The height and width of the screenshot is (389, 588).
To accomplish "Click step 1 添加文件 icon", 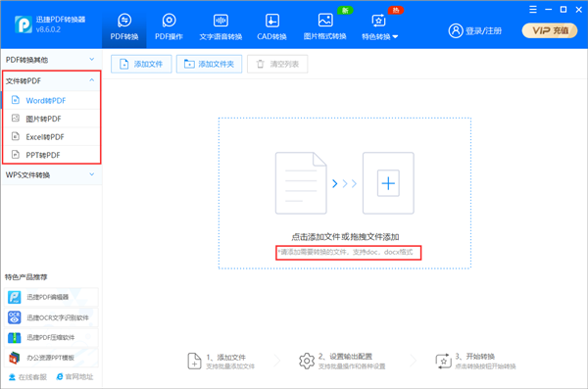I will coord(194,361).
